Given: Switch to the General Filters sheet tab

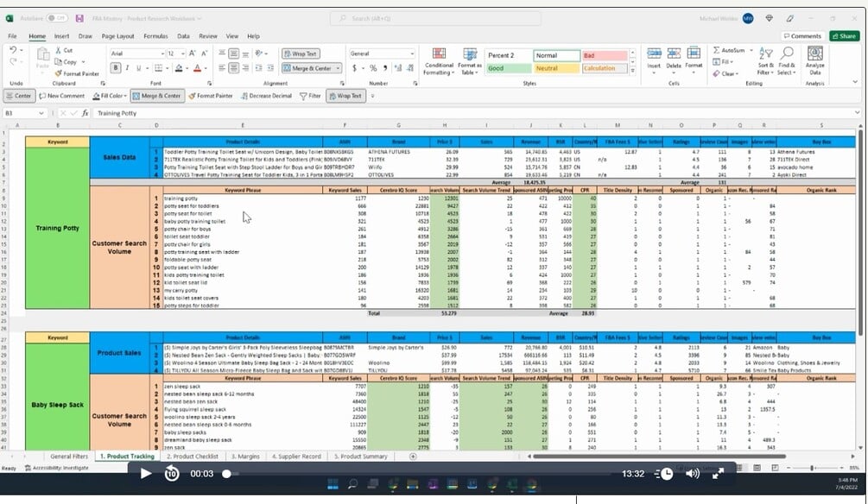Looking at the screenshot, I should pyautogui.click(x=68, y=457).
